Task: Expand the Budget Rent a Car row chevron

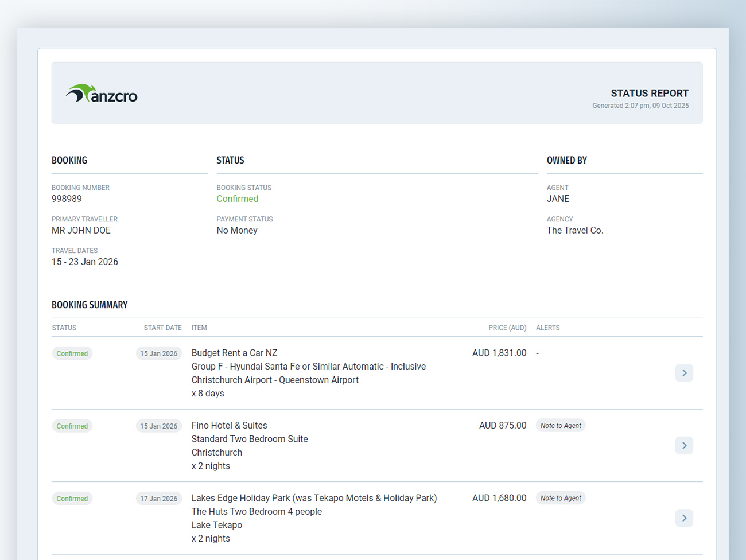Action: pos(684,373)
